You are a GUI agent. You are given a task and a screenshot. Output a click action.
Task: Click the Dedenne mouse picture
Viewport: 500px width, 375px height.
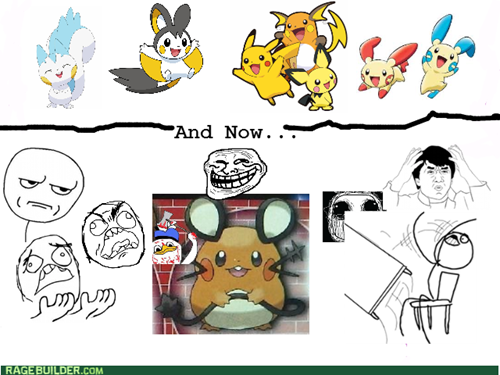coord(231,264)
